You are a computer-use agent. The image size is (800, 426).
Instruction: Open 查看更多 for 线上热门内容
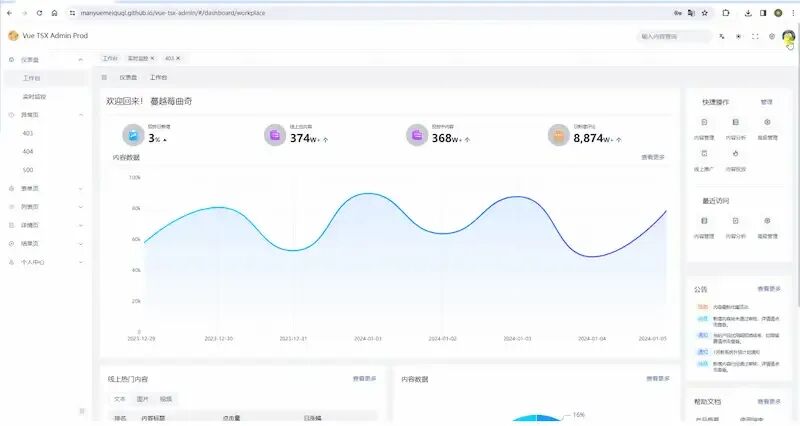click(364, 379)
